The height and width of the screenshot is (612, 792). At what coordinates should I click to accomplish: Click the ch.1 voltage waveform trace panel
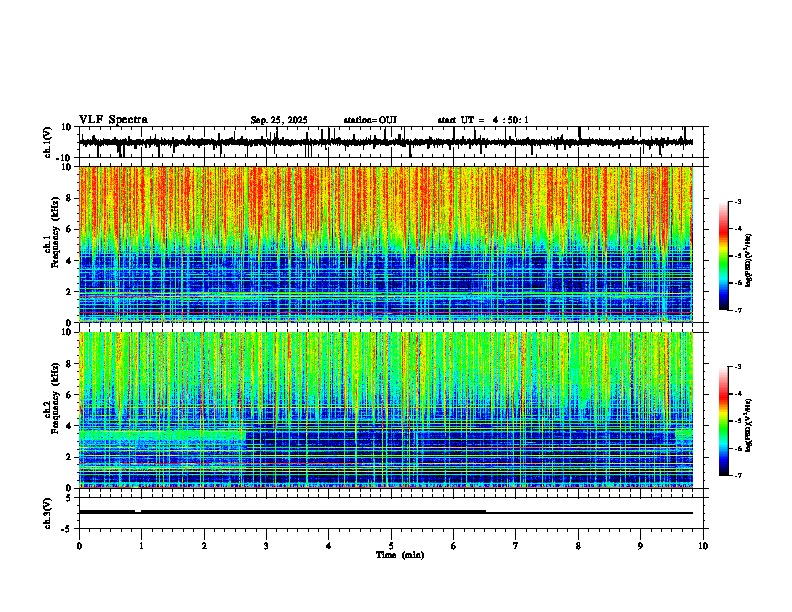click(391, 142)
